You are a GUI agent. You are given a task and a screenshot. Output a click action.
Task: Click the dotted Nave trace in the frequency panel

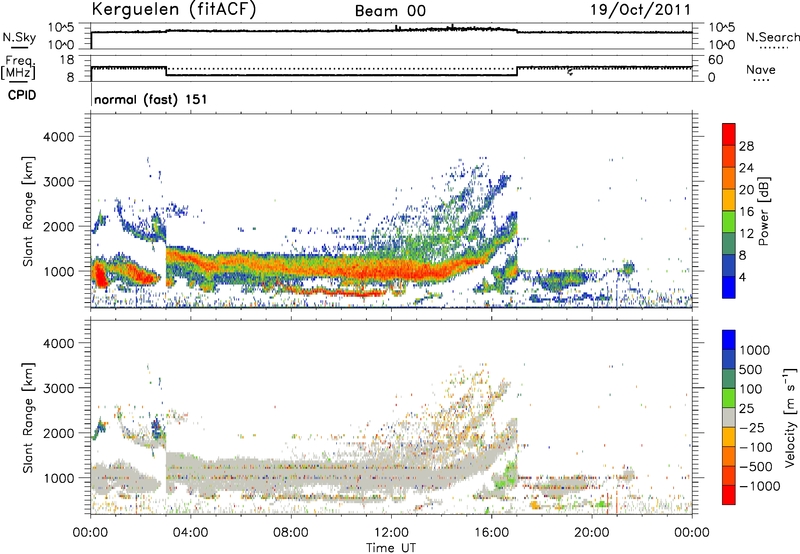click(342, 68)
